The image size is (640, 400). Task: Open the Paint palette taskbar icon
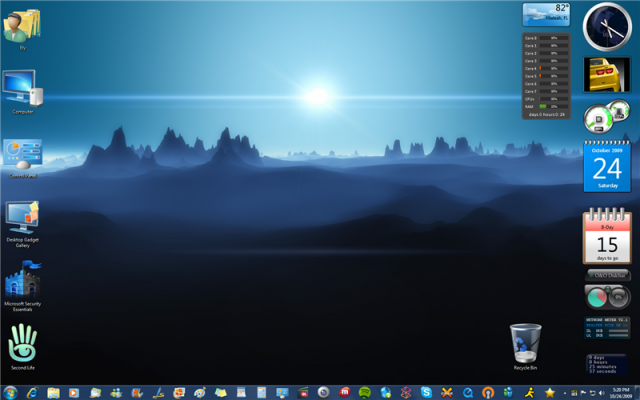point(200,393)
